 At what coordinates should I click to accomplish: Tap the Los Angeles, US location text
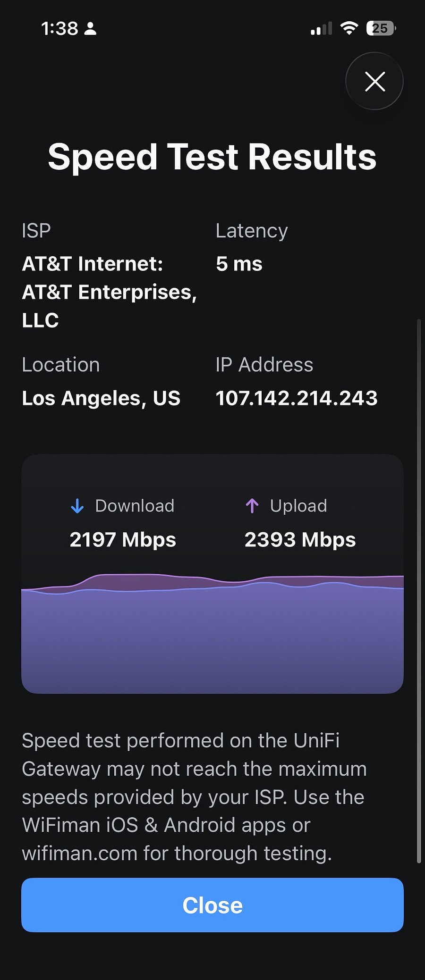[101, 398]
